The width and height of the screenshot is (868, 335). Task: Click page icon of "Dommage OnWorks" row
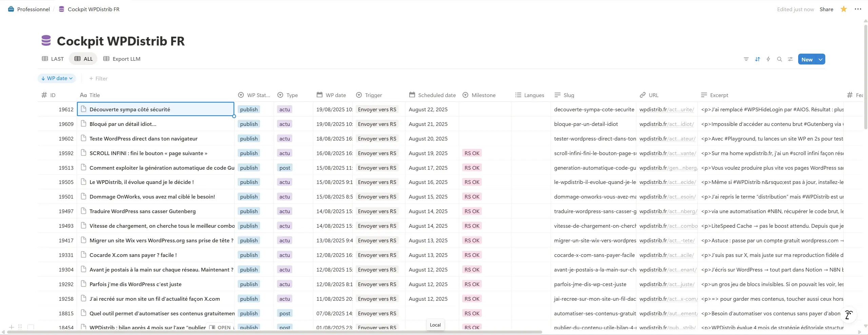(83, 196)
